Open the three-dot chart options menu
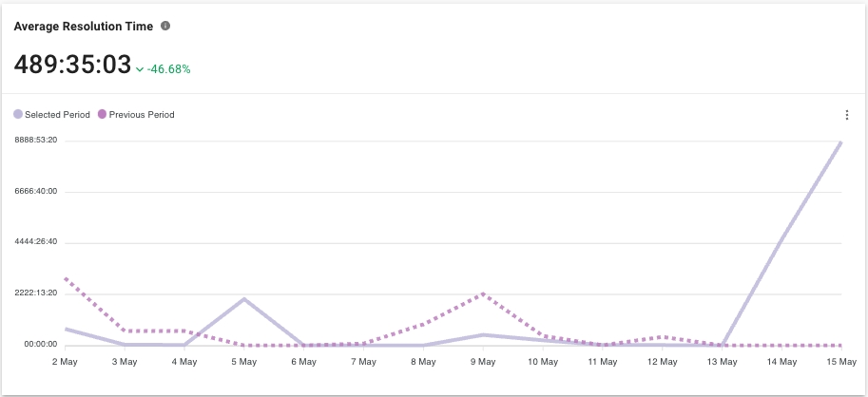 tap(847, 115)
